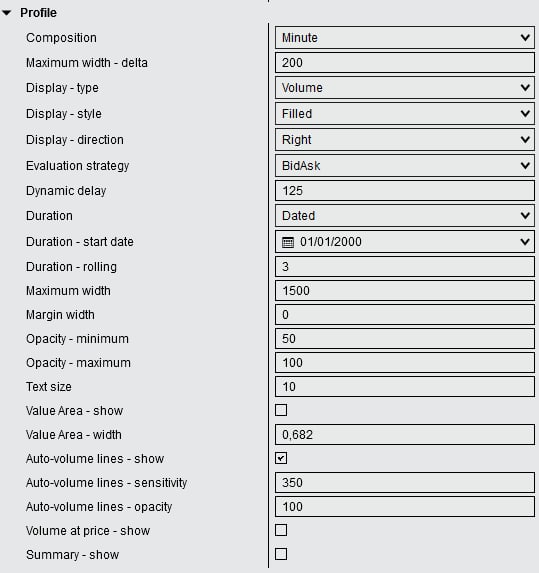This screenshot has height=573, width=539.
Task: Open Display - direction dropdown showing Right
Action: click(x=405, y=140)
